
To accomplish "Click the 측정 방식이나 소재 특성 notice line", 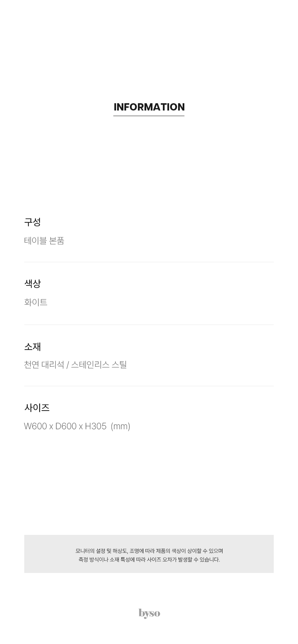I will (x=149, y=559).
